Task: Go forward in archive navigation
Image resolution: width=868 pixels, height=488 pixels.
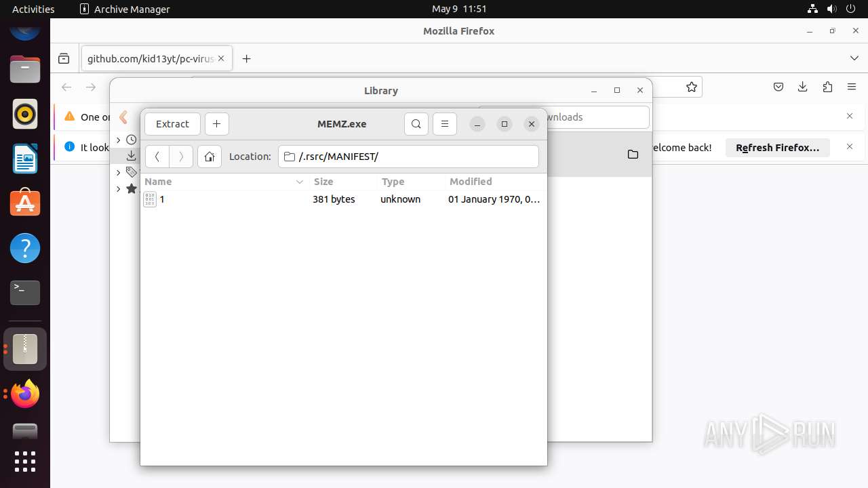Action: [181, 157]
